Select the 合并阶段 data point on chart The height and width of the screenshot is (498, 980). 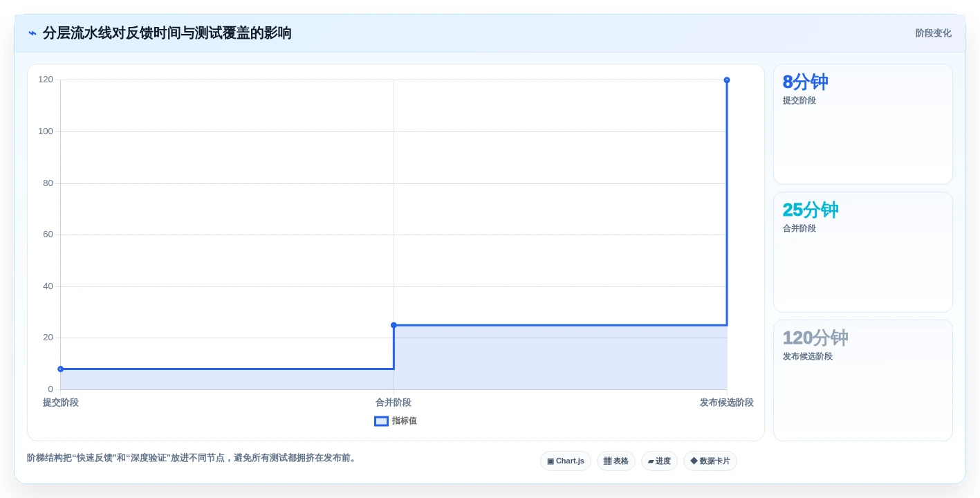pyautogui.click(x=394, y=325)
